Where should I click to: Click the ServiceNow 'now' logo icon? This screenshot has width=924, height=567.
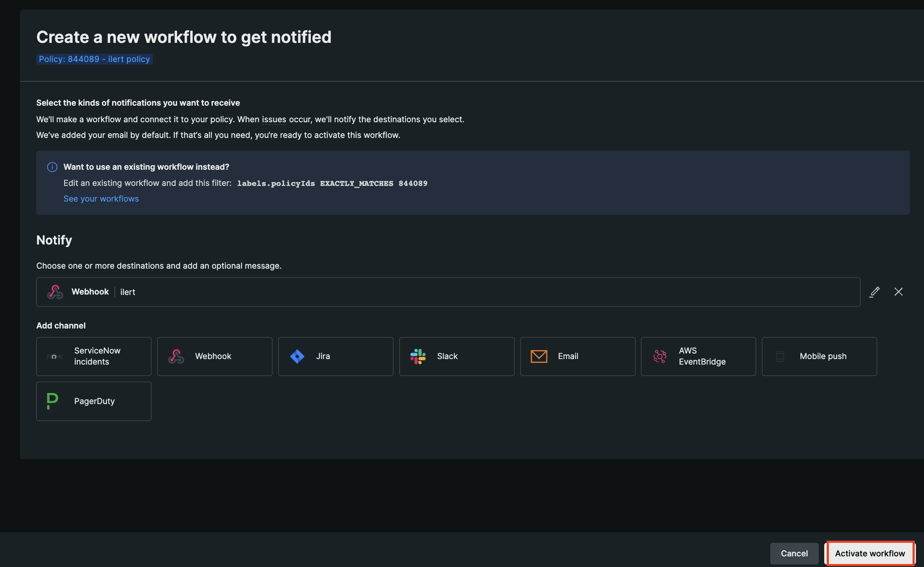tap(55, 356)
